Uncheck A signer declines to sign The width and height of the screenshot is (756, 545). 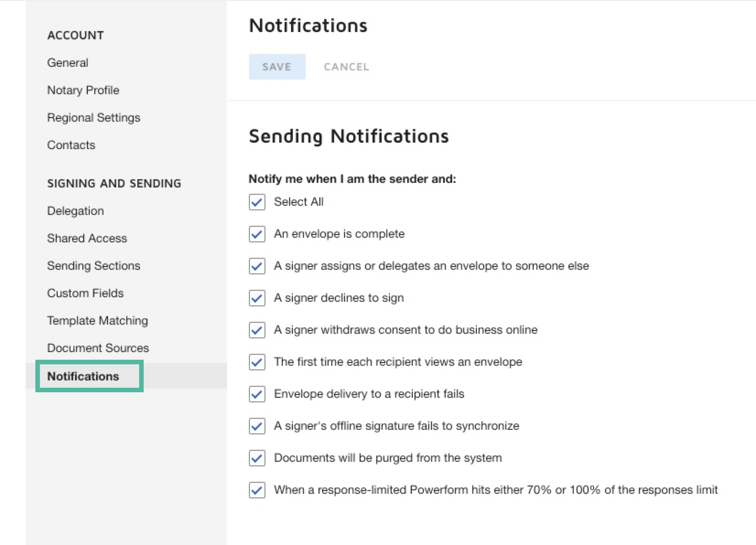click(257, 298)
